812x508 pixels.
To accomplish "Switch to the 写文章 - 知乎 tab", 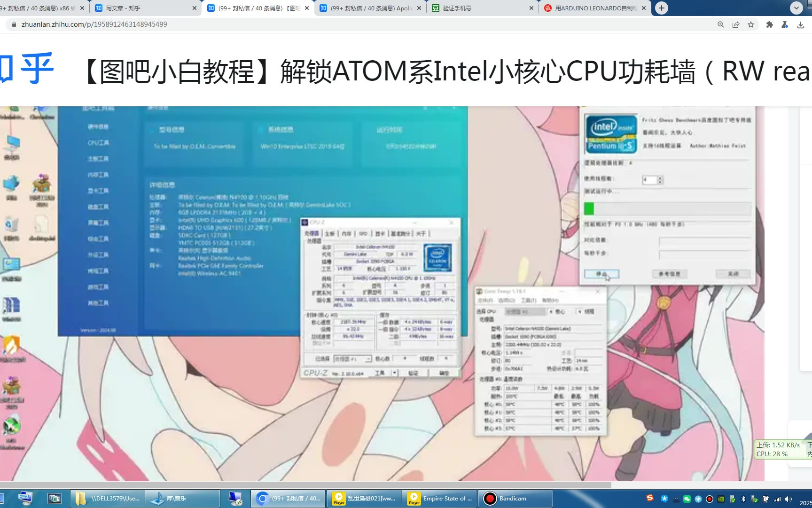I will (x=141, y=8).
